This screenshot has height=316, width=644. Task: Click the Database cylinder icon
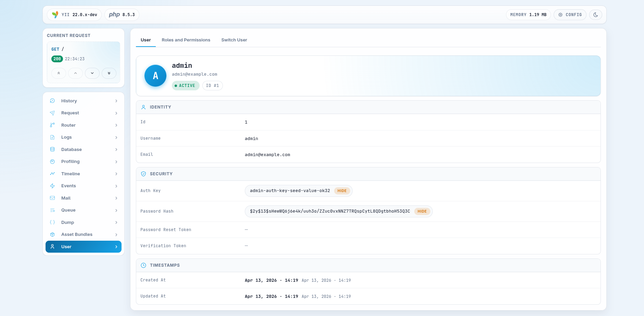click(52, 149)
